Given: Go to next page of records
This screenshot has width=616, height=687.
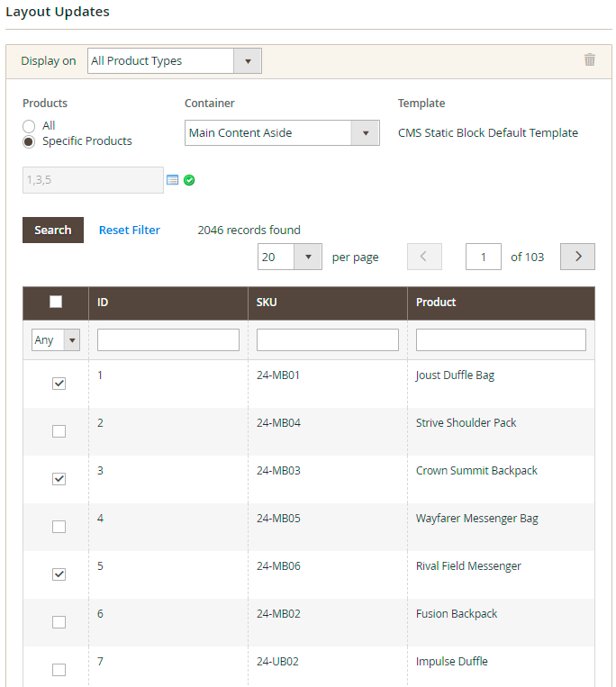Looking at the screenshot, I should click(577, 257).
